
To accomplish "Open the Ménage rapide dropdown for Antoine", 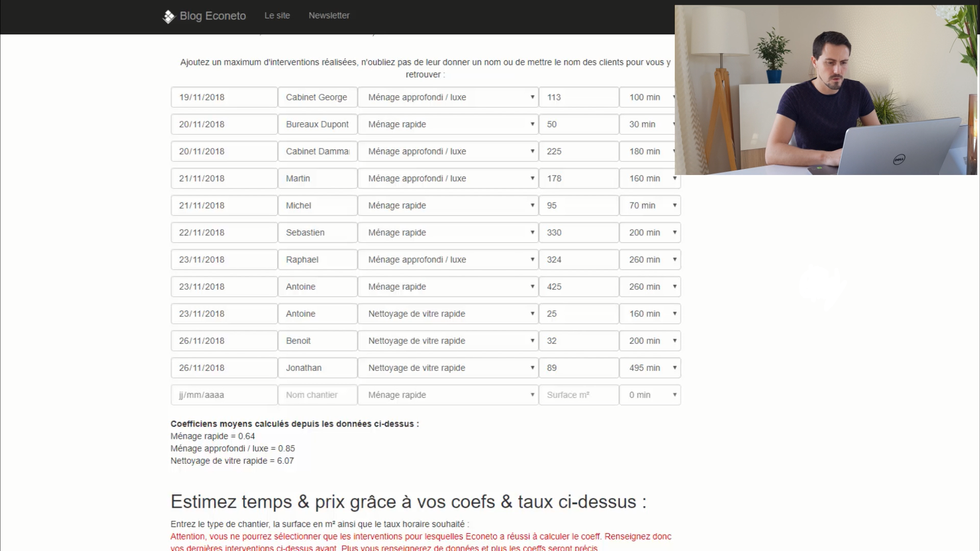I will (448, 286).
